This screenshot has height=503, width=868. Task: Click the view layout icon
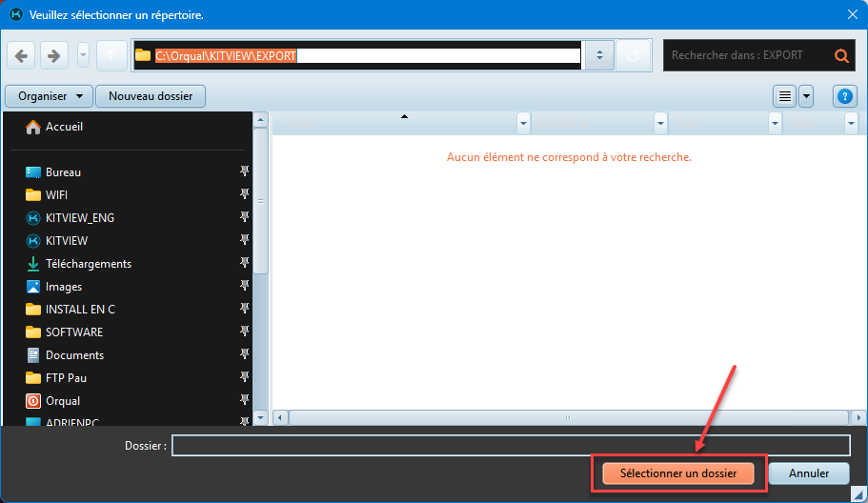784,96
